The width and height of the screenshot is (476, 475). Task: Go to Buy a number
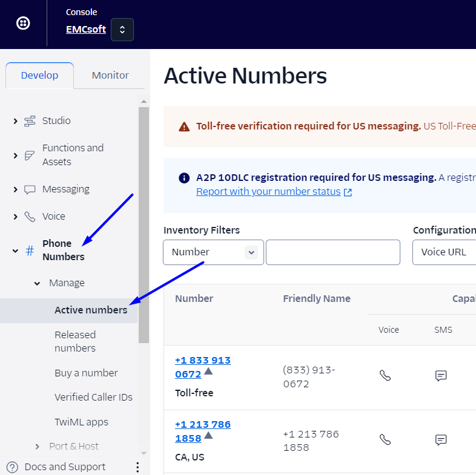pyautogui.click(x=86, y=373)
